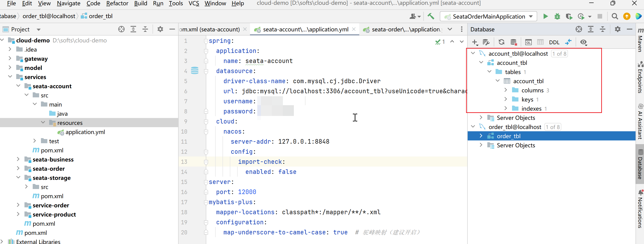644x244 pixels.
Task: Expand the gateway folder
Action: pos(10,59)
